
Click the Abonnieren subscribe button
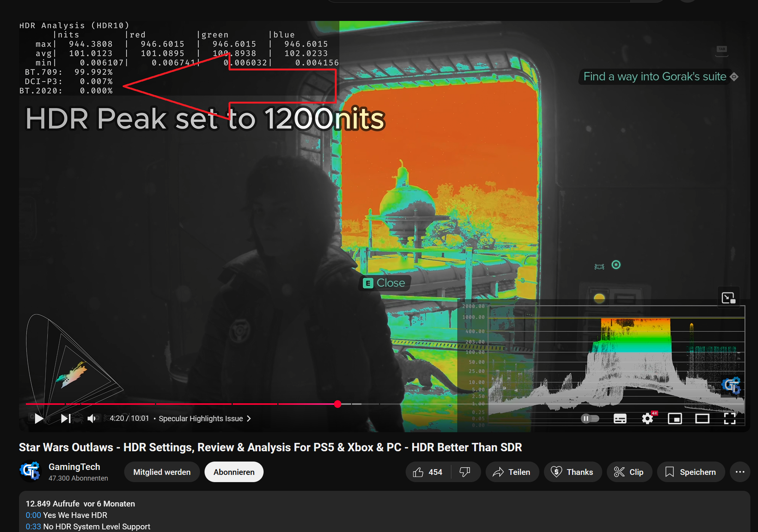coord(234,472)
